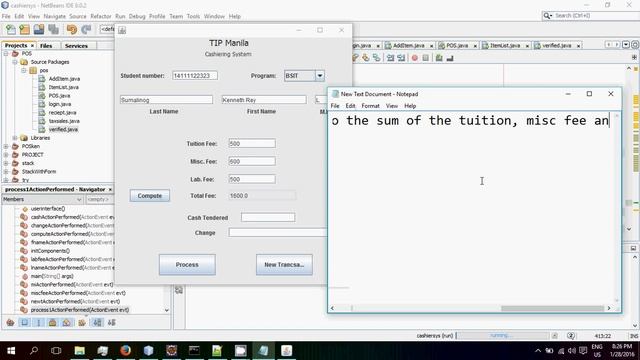Expand the POSken project node
The width and height of the screenshot is (640, 360).
(x=6, y=146)
